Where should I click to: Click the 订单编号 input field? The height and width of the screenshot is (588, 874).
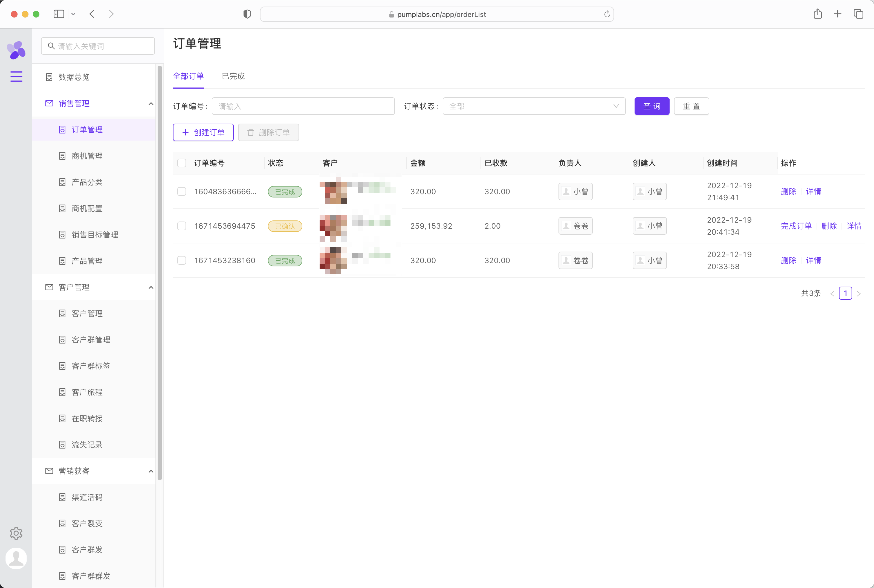point(303,106)
